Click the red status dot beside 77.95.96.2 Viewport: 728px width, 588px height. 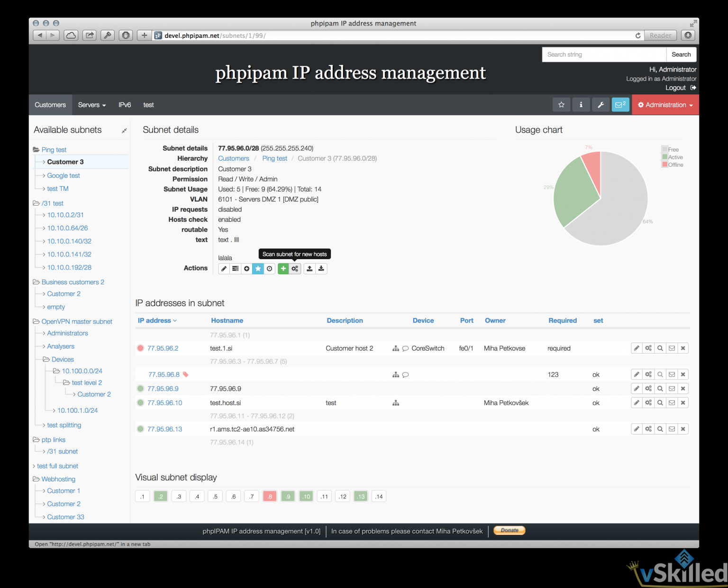click(x=140, y=348)
